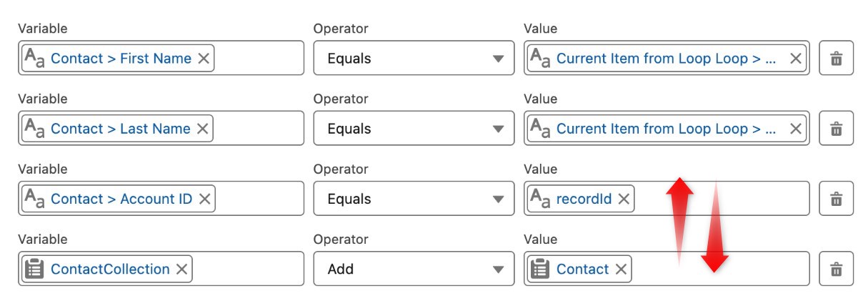Click the ContactCollection variable input field
868x296 pixels.
pyautogui.click(x=246, y=269)
